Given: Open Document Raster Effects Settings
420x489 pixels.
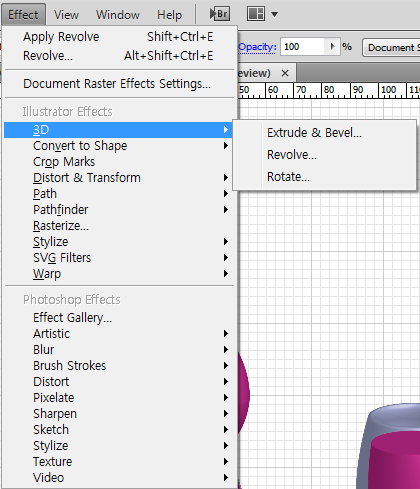Looking at the screenshot, I should [x=118, y=84].
